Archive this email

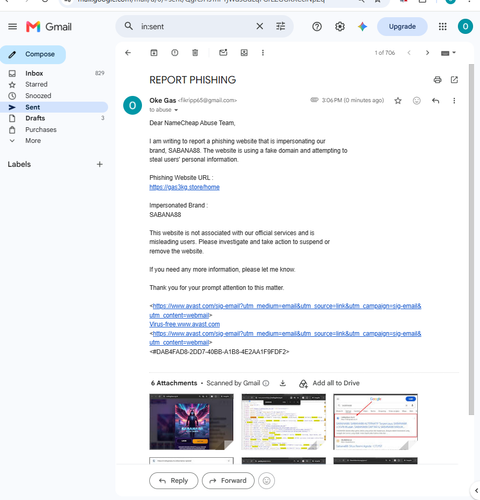[x=154, y=53]
